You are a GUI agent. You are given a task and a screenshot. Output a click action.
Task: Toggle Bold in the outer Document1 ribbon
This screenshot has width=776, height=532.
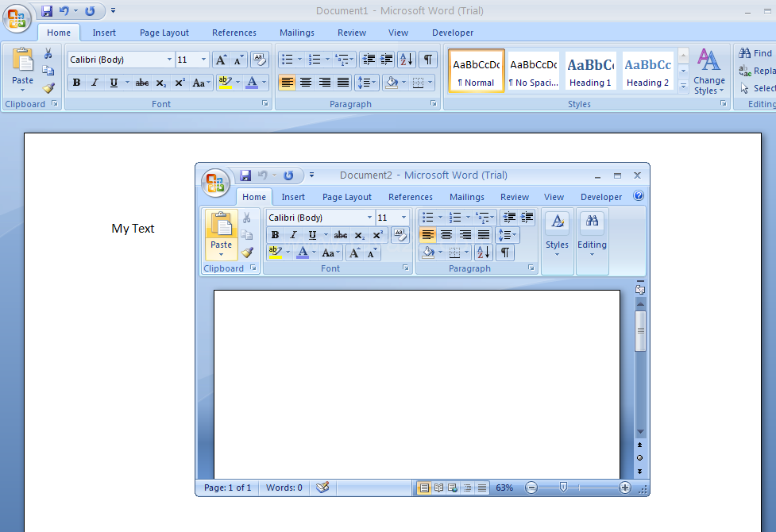(77, 82)
